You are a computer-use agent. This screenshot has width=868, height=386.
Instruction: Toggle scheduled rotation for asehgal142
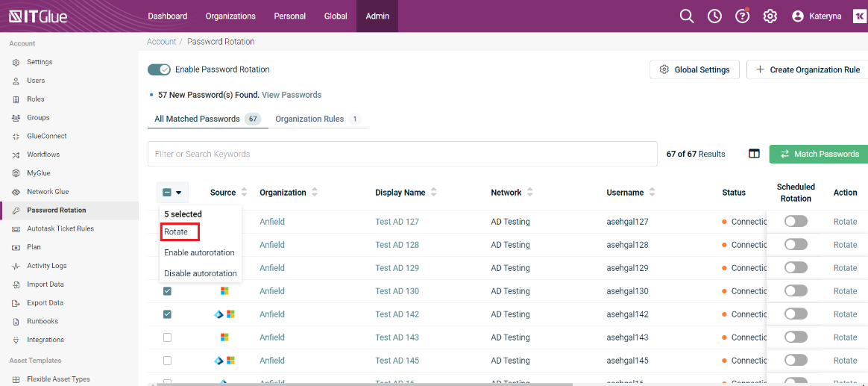click(796, 314)
